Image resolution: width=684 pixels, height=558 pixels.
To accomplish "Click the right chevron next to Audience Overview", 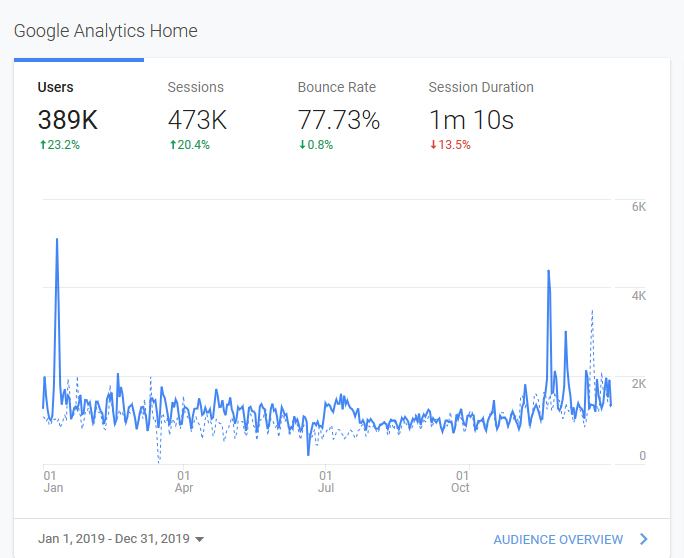I will (644, 540).
